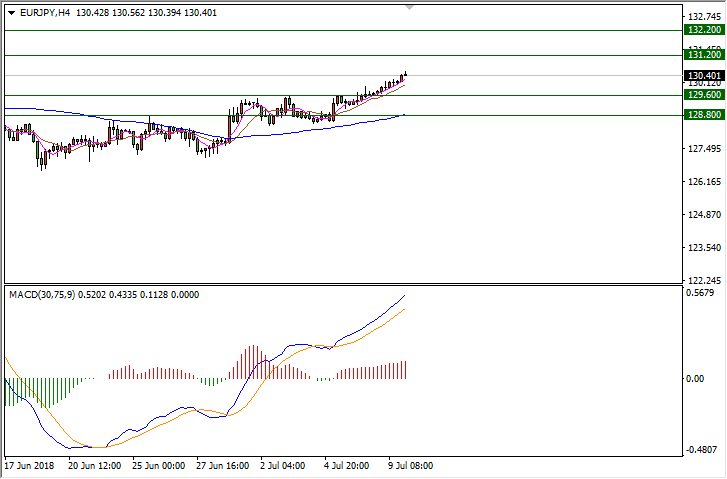Click the 4 Jul 20:00 time label
The width and height of the screenshot is (727, 479).
pos(346,466)
